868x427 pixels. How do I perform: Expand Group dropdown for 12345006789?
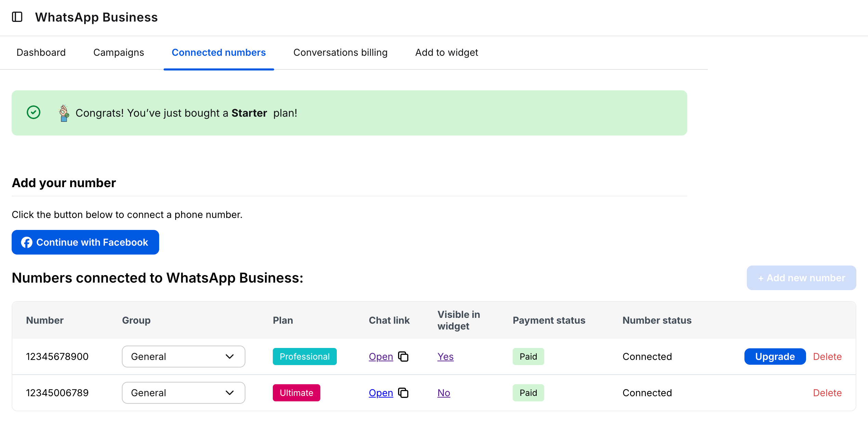coord(183,393)
